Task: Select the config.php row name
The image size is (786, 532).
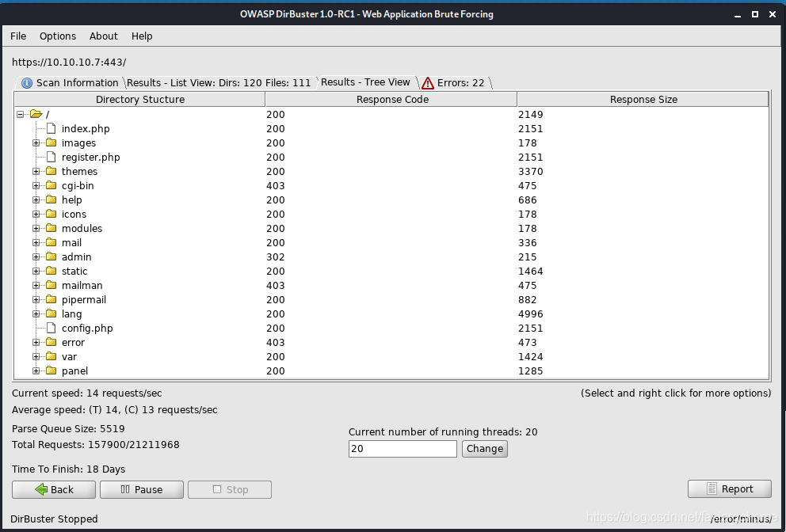Action: 87,329
